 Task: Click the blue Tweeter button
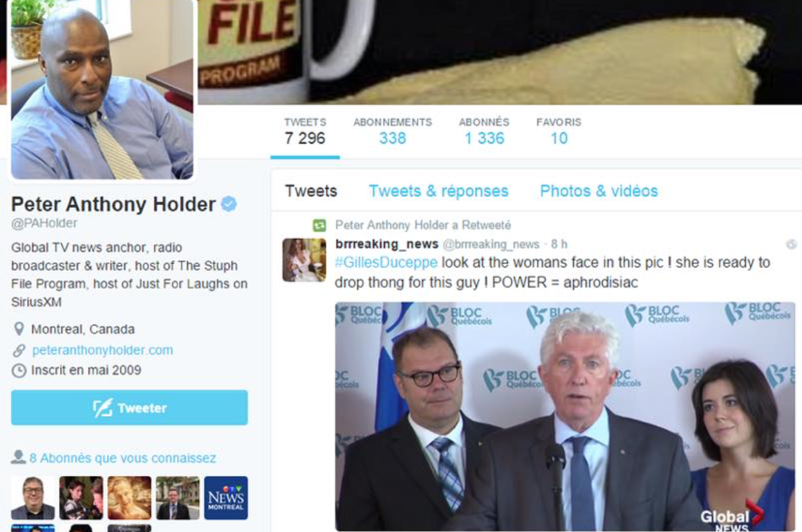(x=129, y=408)
